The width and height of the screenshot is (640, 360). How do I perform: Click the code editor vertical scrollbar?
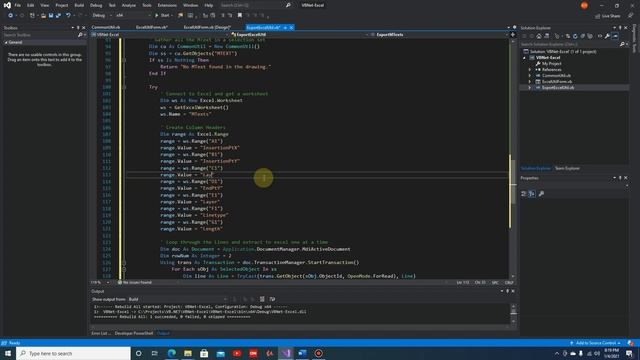(x=513, y=159)
